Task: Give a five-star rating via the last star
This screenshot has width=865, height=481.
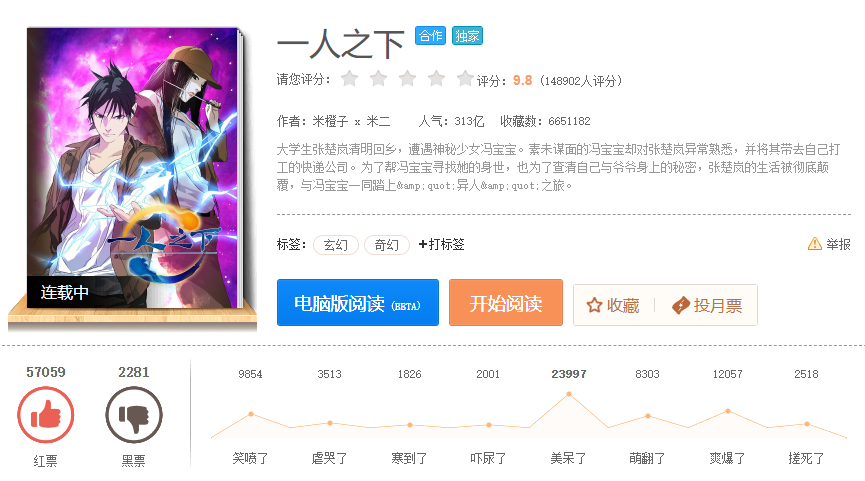Action: [x=465, y=79]
